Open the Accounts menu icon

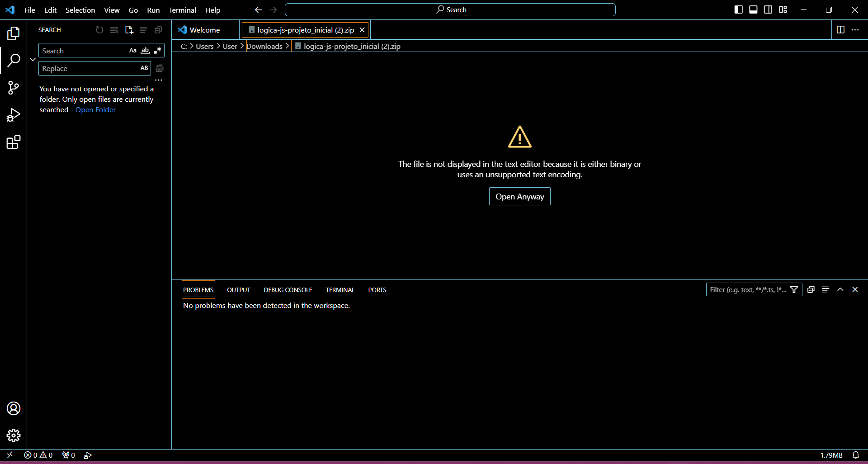point(14,408)
